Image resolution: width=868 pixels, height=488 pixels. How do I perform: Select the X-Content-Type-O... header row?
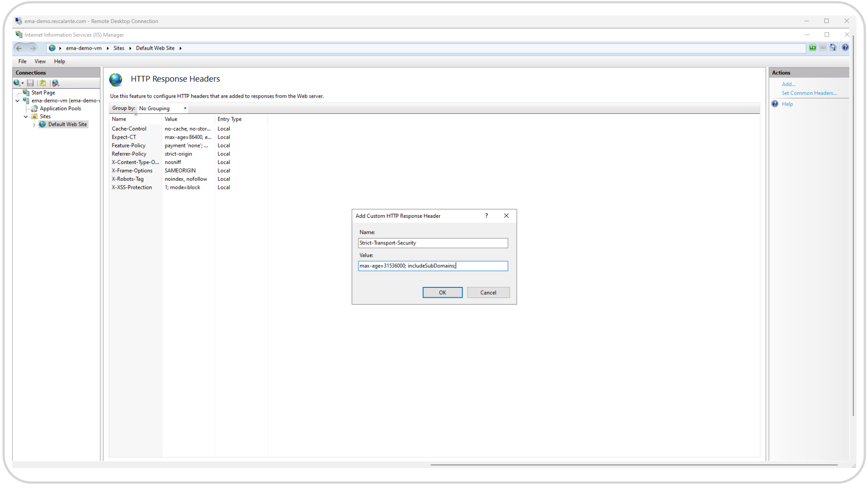188,162
